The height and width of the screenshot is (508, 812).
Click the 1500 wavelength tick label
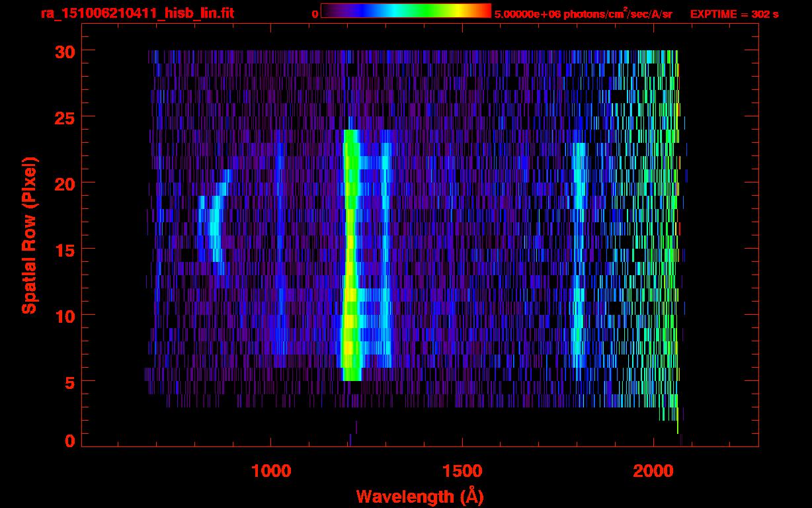(462, 471)
